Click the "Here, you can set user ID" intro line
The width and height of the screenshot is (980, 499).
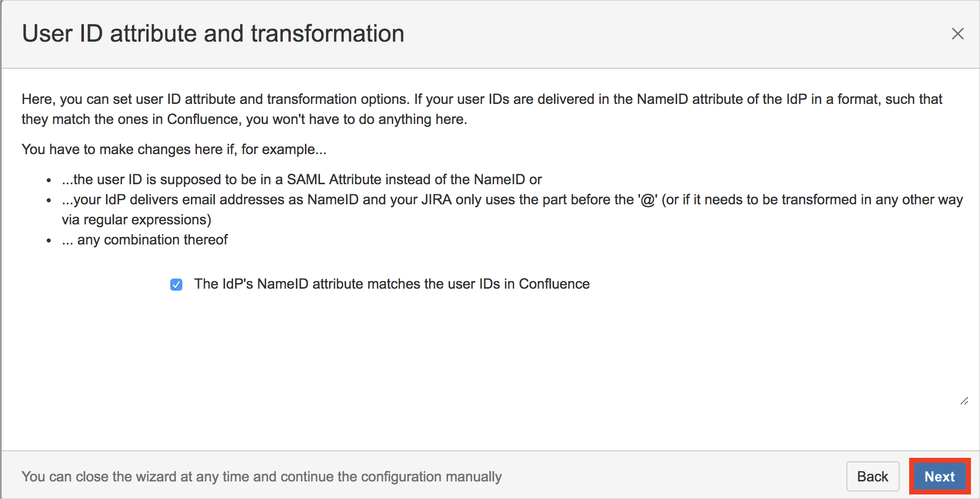coord(482,99)
